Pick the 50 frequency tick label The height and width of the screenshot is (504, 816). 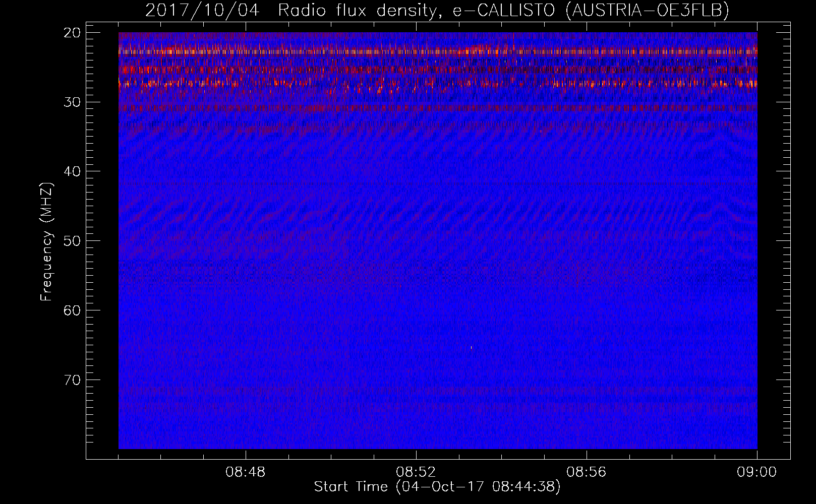73,241
